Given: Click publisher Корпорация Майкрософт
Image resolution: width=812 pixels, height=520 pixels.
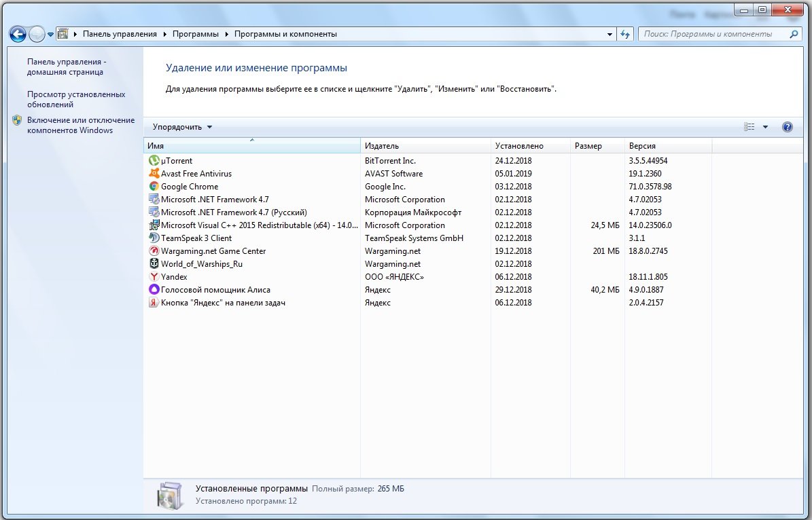Looking at the screenshot, I should (413, 212).
